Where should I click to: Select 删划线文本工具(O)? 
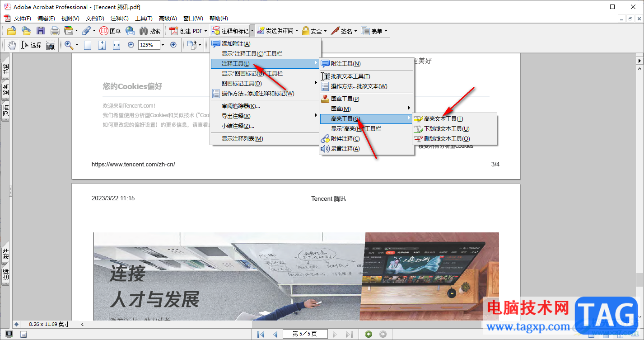point(454,139)
